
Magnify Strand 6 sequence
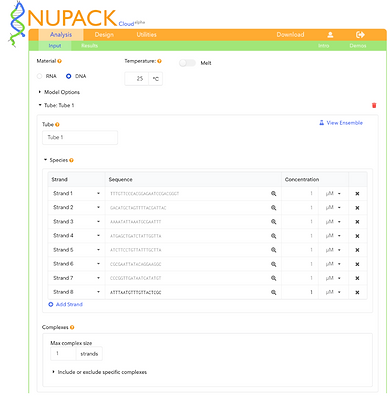(x=274, y=264)
